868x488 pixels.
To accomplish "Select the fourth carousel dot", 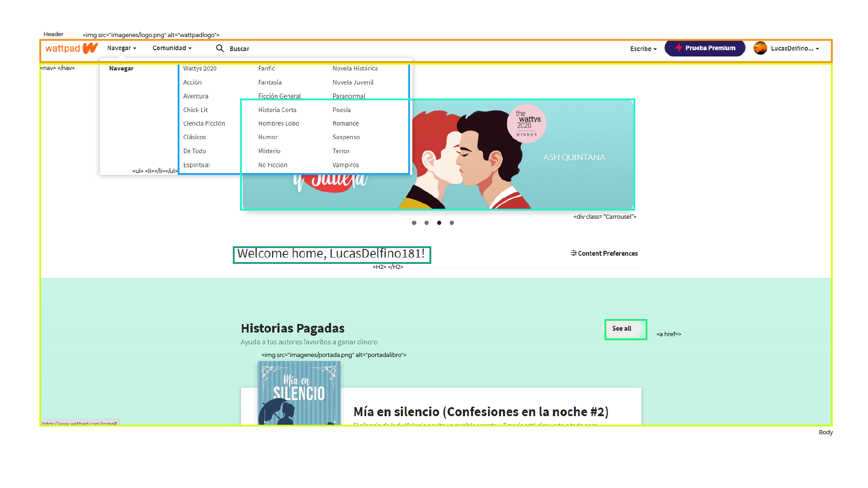I will pyautogui.click(x=452, y=223).
